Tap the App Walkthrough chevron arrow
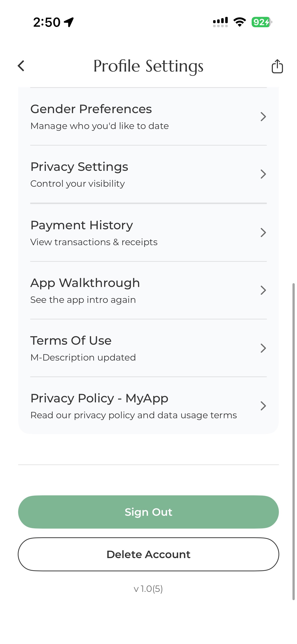Screen dimensions: 297x644 263,290
